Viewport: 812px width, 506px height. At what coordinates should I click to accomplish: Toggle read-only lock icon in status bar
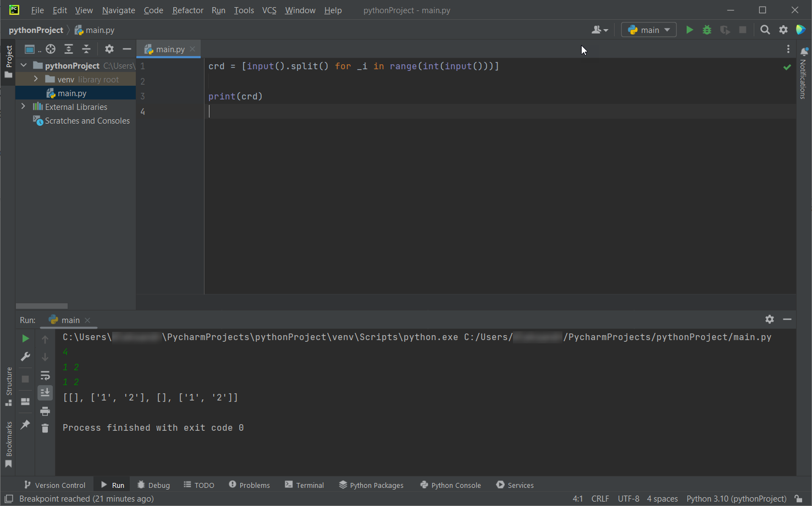point(799,499)
